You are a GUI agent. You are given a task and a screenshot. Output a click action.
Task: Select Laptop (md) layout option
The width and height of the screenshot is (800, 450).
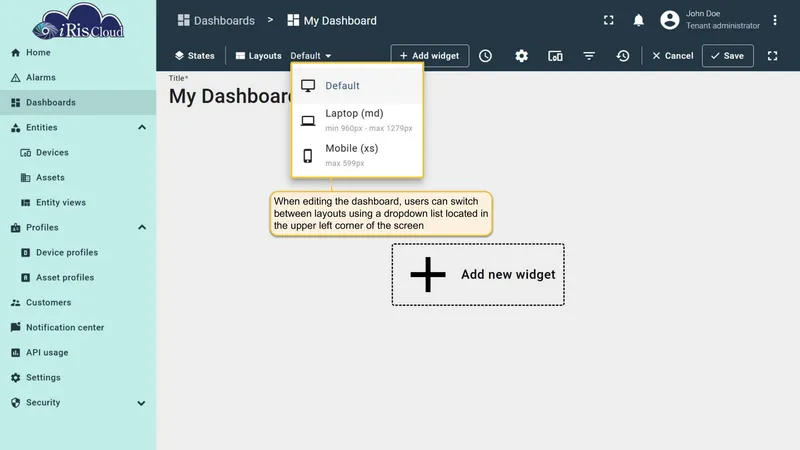pyautogui.click(x=357, y=120)
